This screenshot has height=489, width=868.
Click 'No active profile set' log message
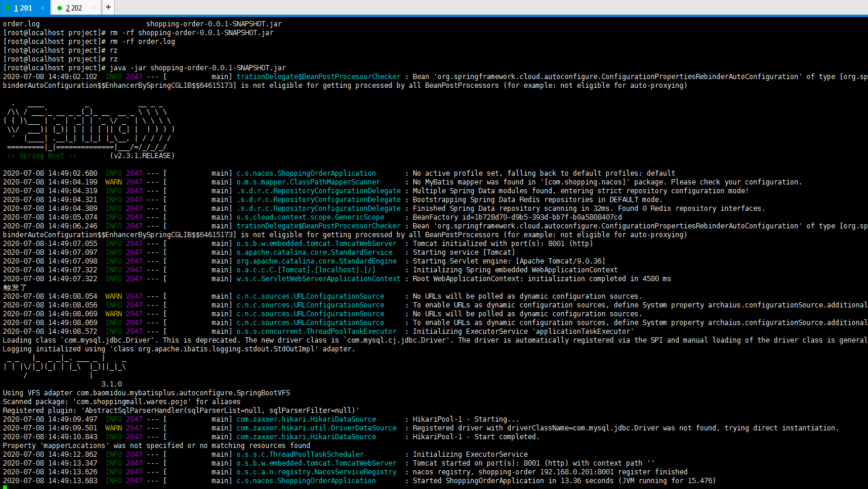tap(544, 173)
